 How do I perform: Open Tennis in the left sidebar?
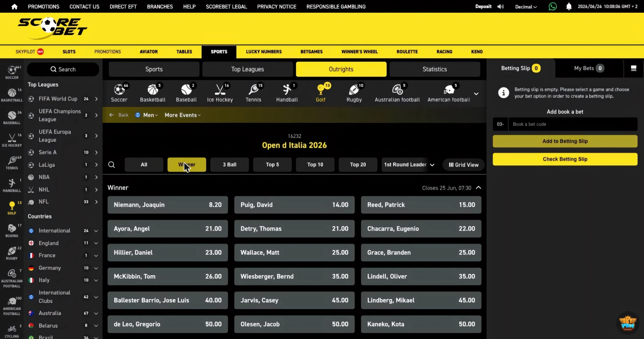coord(12,163)
